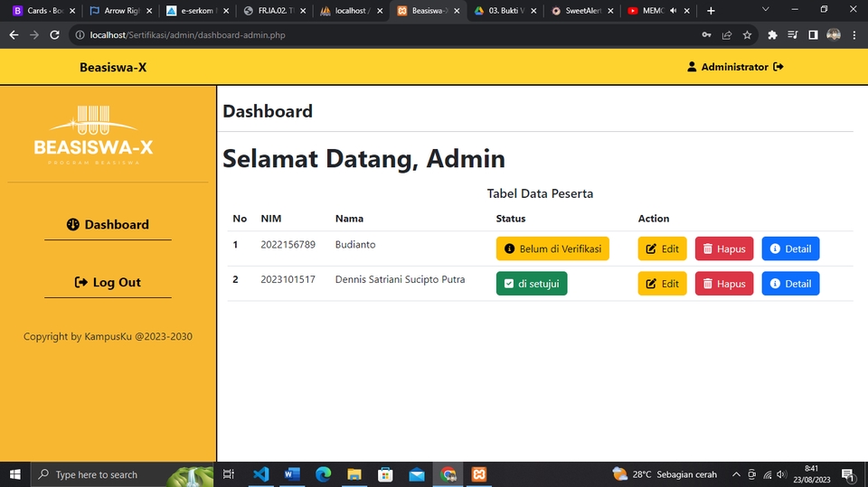This screenshot has height=487, width=868.
Task: Open the Windows Start menu
Action: pyautogui.click(x=15, y=474)
